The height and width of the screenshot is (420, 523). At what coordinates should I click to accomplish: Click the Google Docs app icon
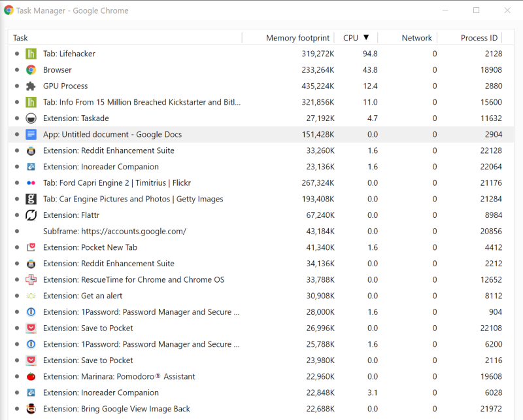[31, 135]
